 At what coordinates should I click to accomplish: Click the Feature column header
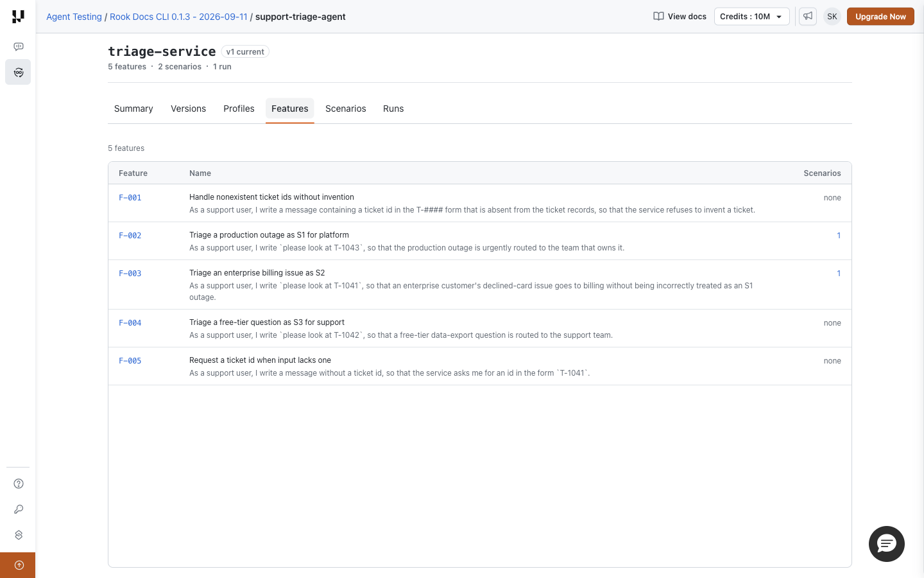click(133, 173)
